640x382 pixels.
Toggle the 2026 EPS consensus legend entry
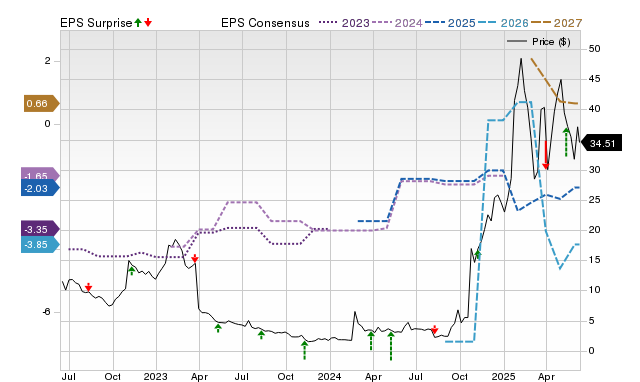[x=503, y=23]
